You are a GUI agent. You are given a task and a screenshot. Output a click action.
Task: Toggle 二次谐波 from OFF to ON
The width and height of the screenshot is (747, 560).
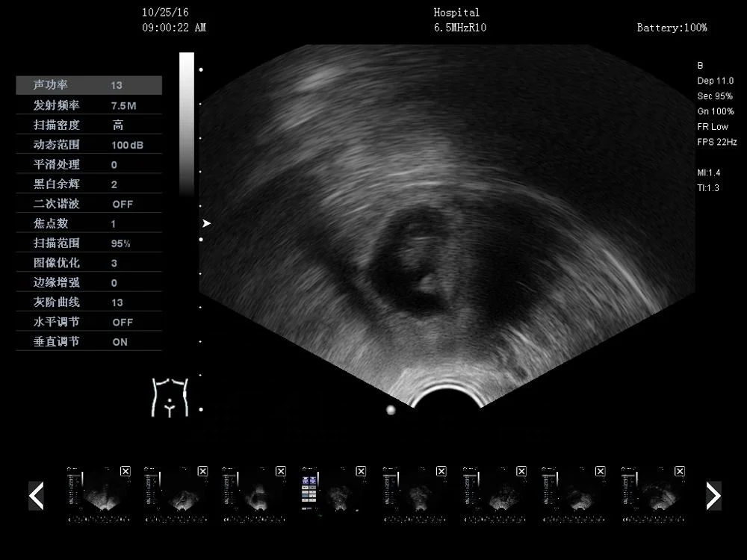pyautogui.click(x=89, y=203)
